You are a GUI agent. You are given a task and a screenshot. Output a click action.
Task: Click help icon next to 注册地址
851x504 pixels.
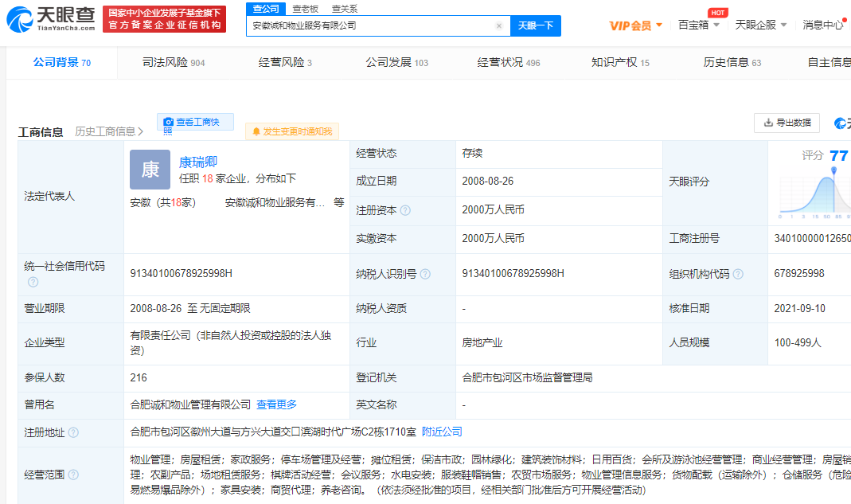(73, 432)
